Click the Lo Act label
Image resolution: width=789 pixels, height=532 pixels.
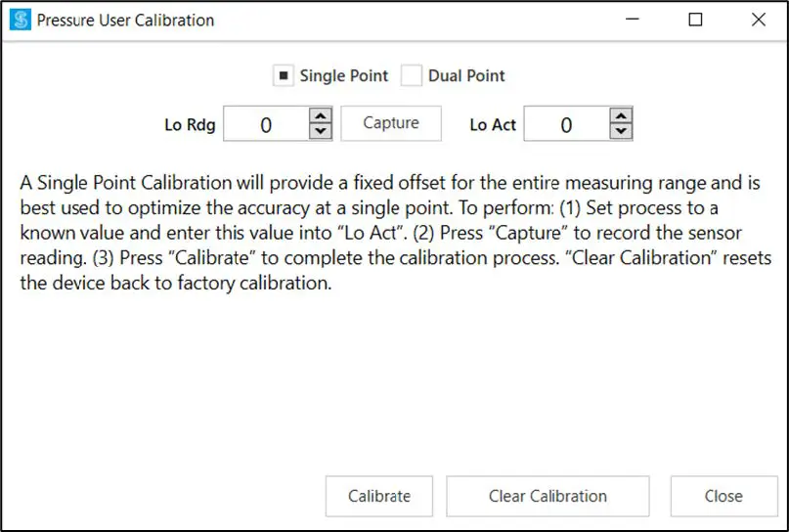(x=493, y=125)
